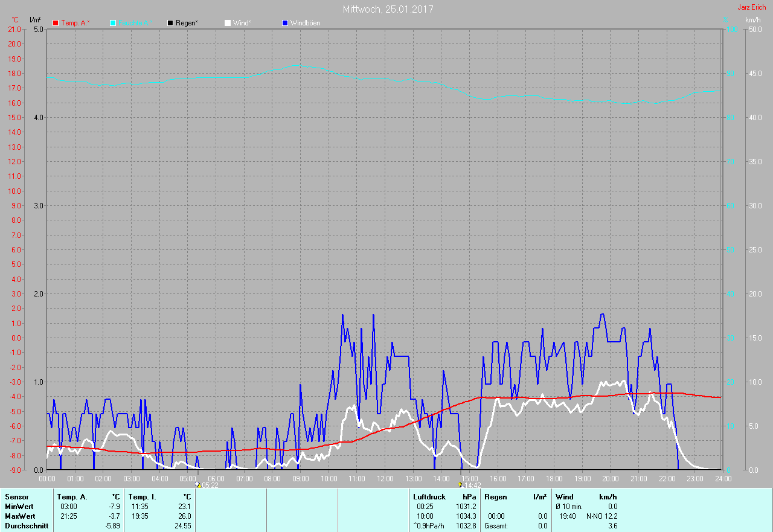Click the 50.0 km/h axis label

pyautogui.click(x=755, y=29)
